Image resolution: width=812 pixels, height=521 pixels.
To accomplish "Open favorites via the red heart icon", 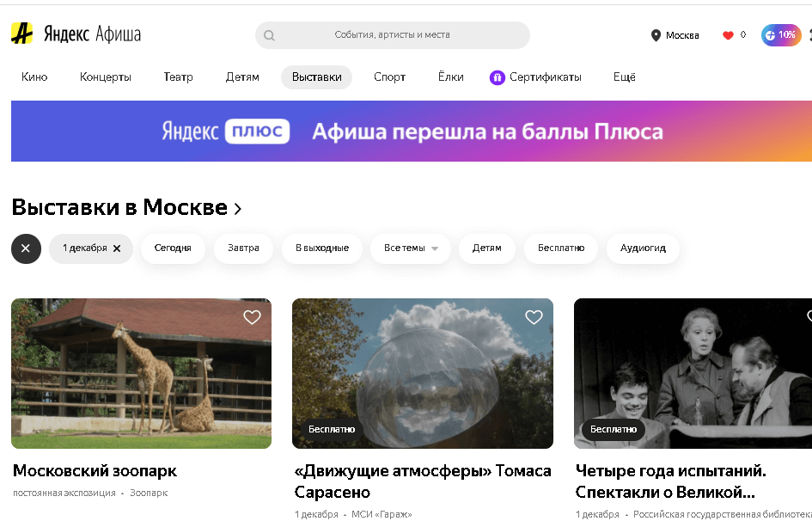I will point(728,35).
